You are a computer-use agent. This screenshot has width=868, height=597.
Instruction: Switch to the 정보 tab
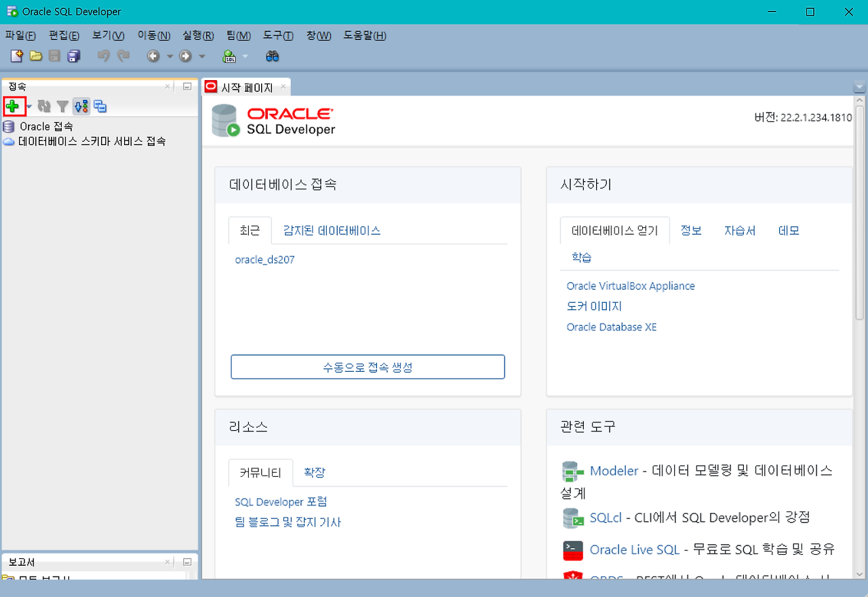click(691, 231)
